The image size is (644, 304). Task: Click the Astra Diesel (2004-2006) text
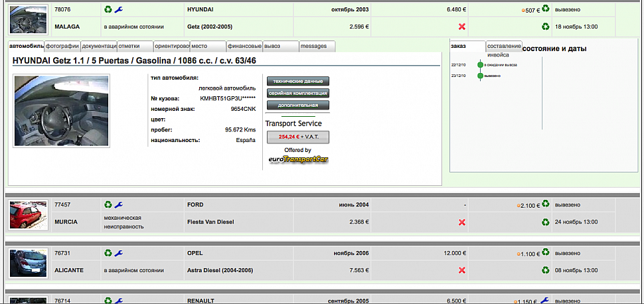(x=220, y=270)
